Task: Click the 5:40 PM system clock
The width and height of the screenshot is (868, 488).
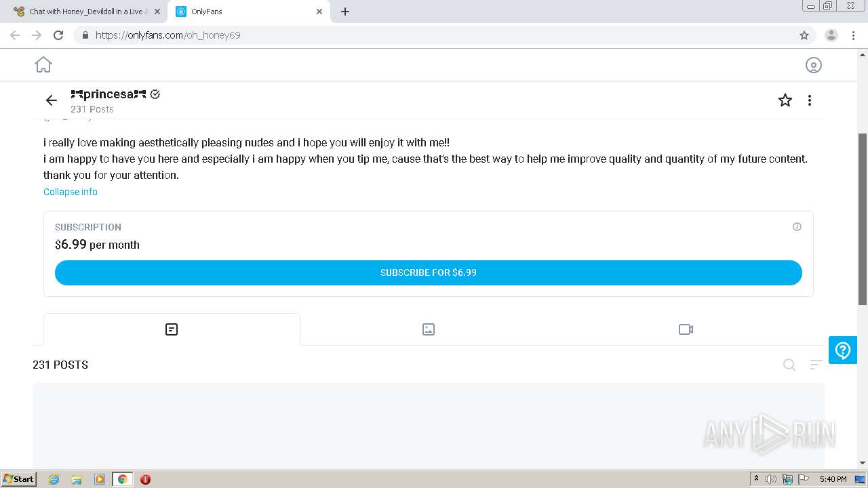Action: pos(833,479)
